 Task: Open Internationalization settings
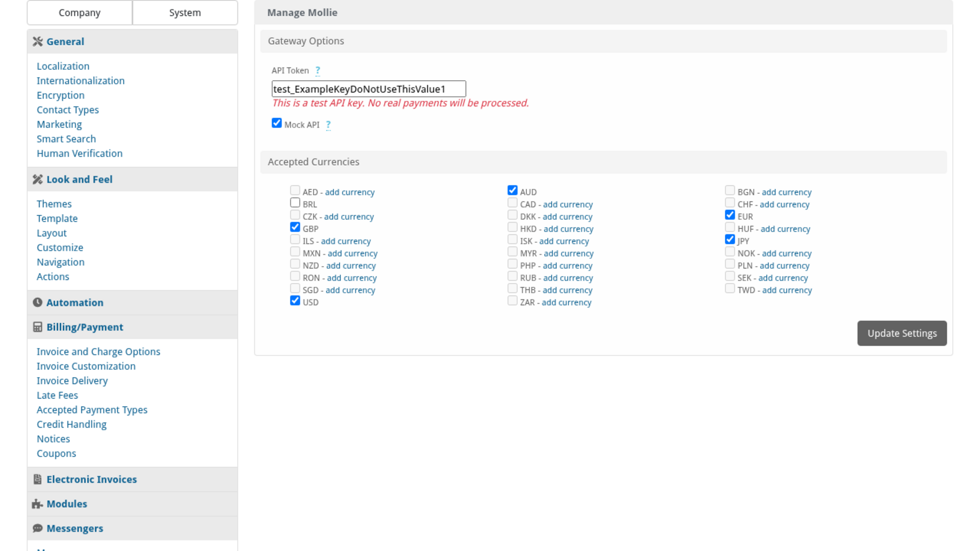pyautogui.click(x=81, y=81)
